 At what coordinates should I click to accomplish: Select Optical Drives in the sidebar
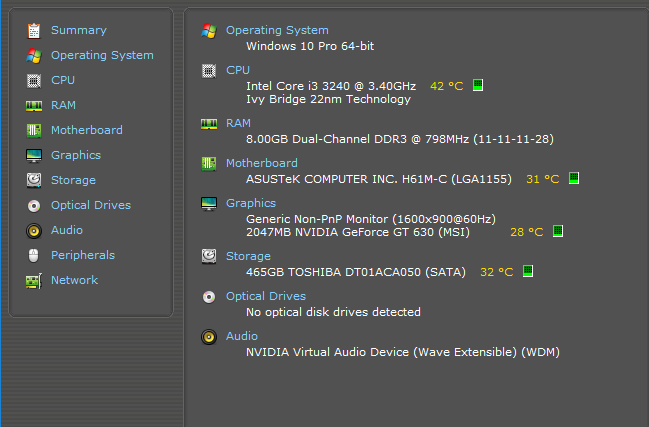point(91,205)
